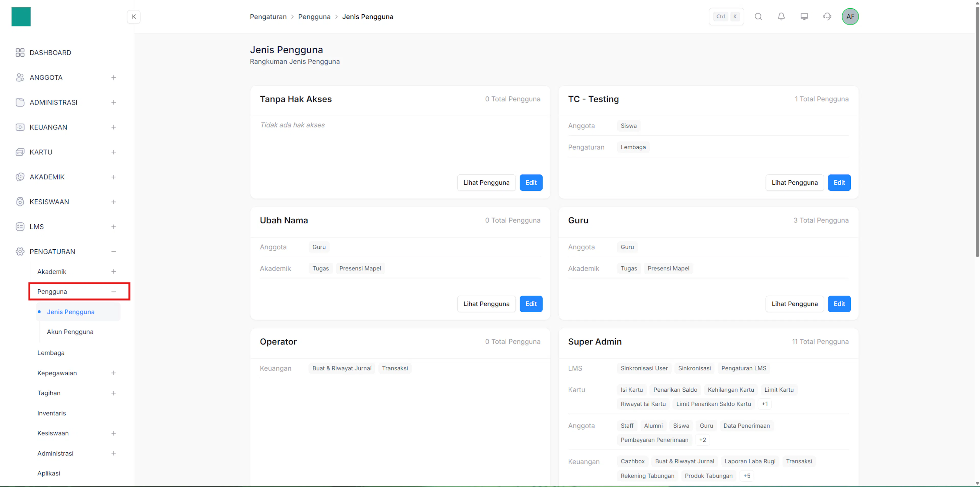Click the Dashboard grid icon
Image resolution: width=980 pixels, height=487 pixels.
point(20,53)
